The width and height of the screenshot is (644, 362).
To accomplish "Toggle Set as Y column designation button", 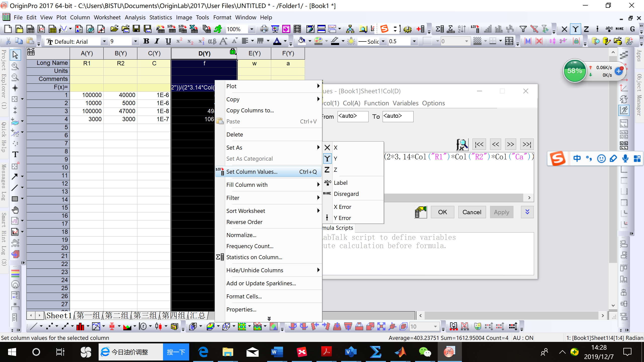I will tap(575, 29).
